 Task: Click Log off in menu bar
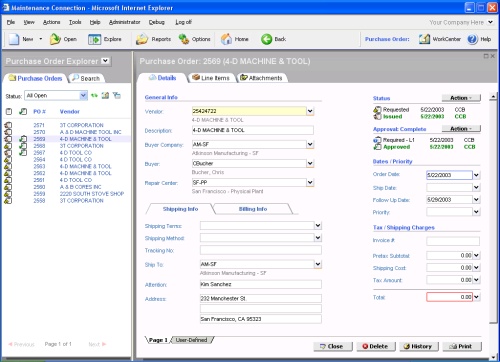click(x=183, y=22)
